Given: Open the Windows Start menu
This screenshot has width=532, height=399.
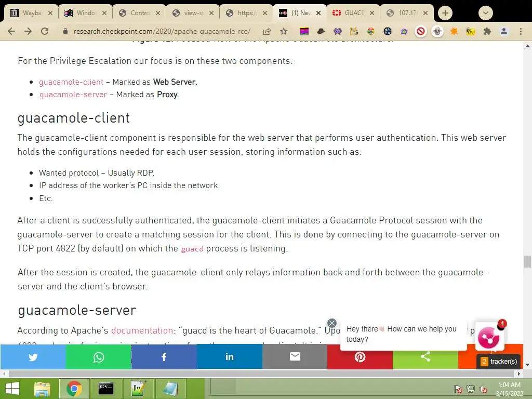Looking at the screenshot, I should 12,389.
